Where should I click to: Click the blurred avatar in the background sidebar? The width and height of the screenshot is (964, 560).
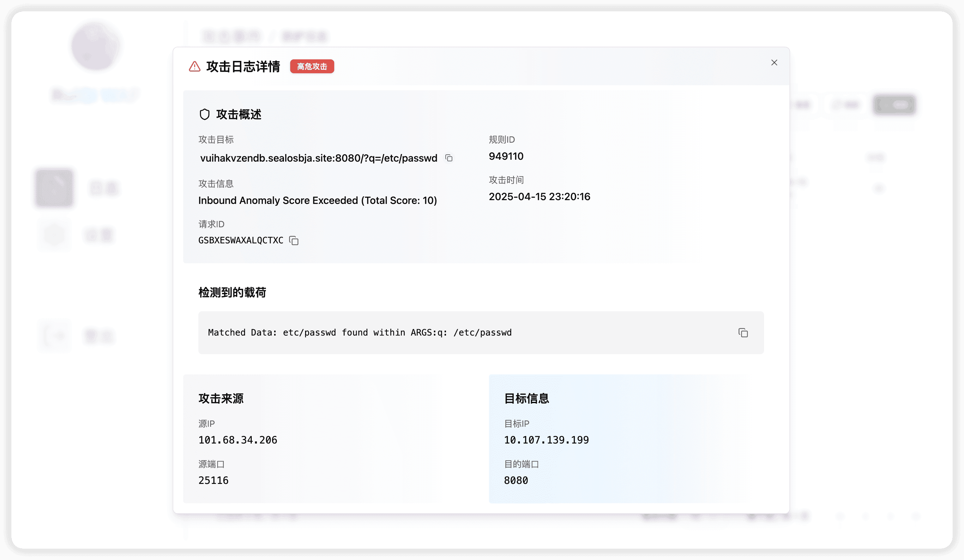coord(95,46)
